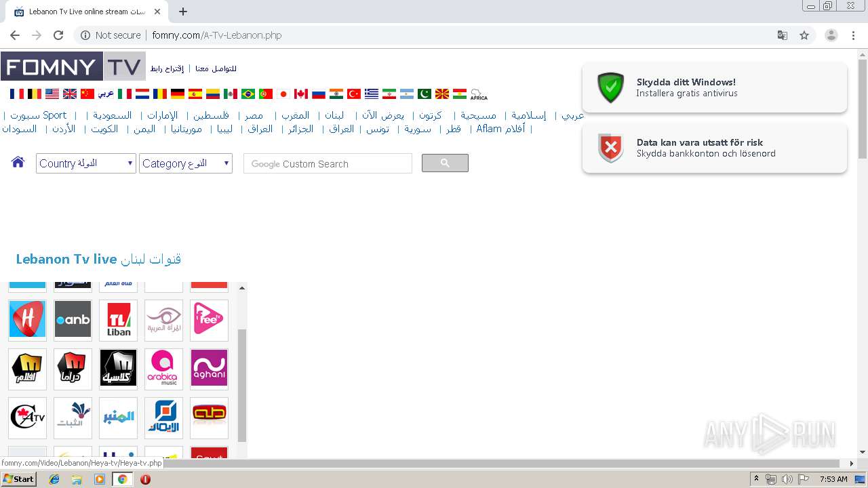The height and width of the screenshot is (488, 868).
Task: Open the anb channel logo
Action: click(73, 319)
